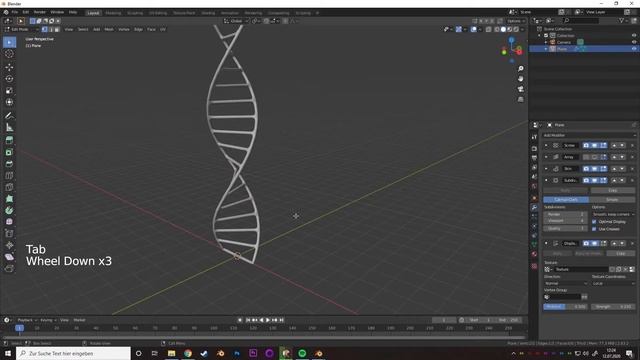Hide the Collection in outliner
Viewport: 640px width, 360px height.
coord(634,36)
